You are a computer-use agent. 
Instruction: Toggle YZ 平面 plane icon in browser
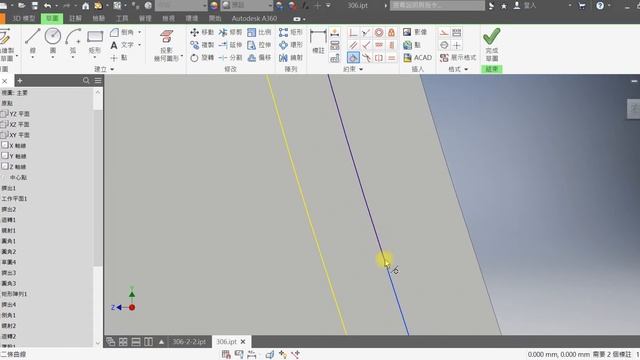[x=4, y=113]
